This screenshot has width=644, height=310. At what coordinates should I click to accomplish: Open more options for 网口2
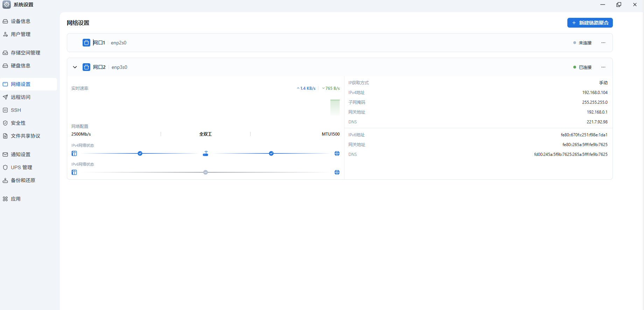(x=603, y=67)
